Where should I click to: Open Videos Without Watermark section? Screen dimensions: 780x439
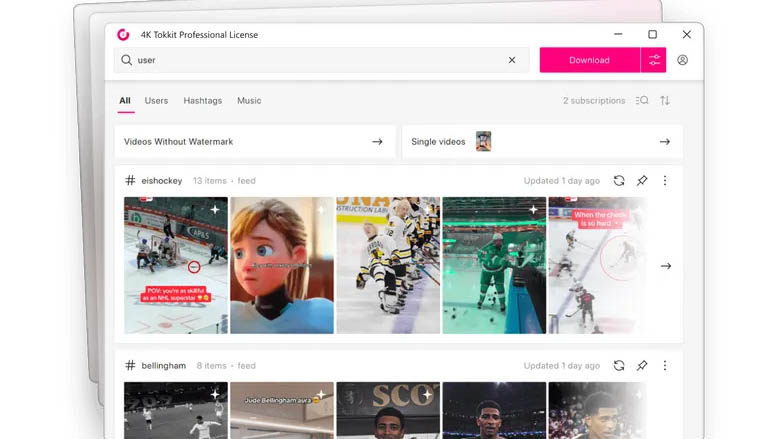(x=255, y=142)
